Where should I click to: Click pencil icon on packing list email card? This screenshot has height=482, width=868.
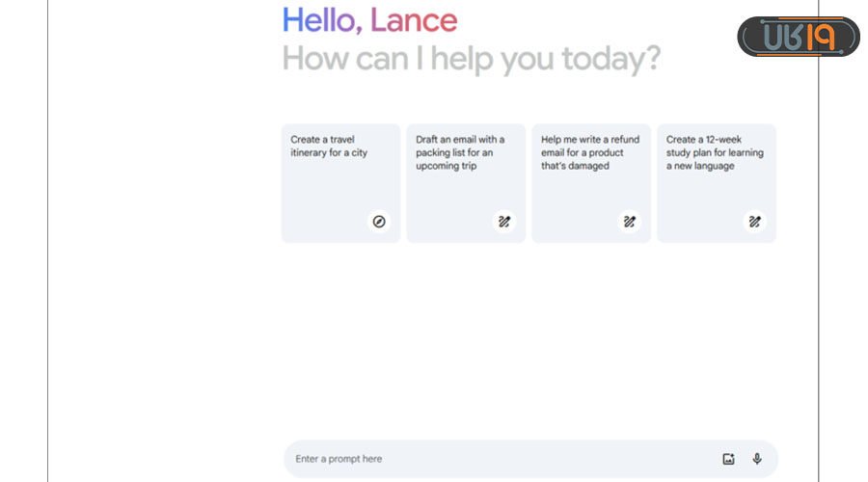pyautogui.click(x=504, y=222)
